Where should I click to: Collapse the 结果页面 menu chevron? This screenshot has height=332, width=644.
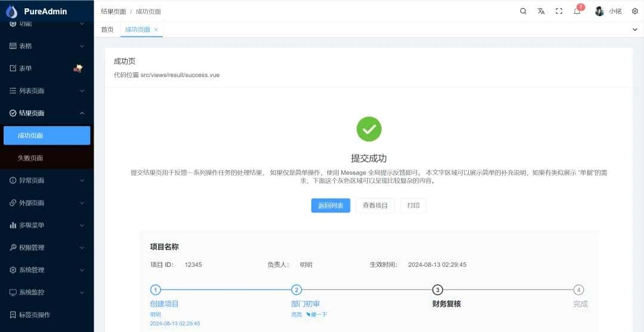tap(82, 113)
